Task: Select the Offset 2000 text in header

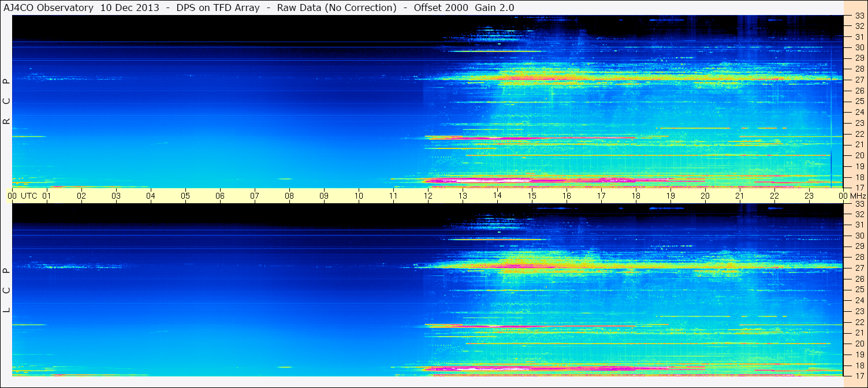Action: click(x=441, y=8)
